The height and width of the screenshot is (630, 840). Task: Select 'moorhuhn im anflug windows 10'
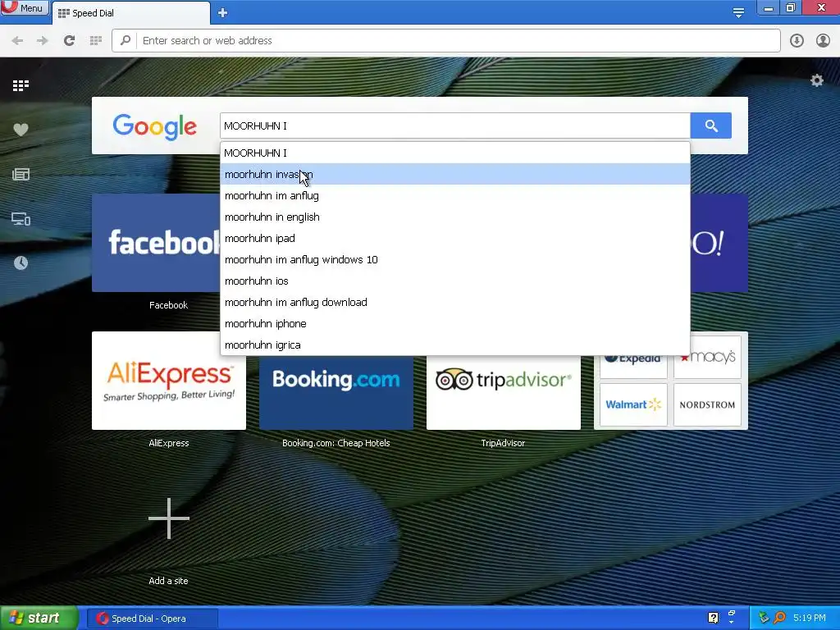(454, 260)
